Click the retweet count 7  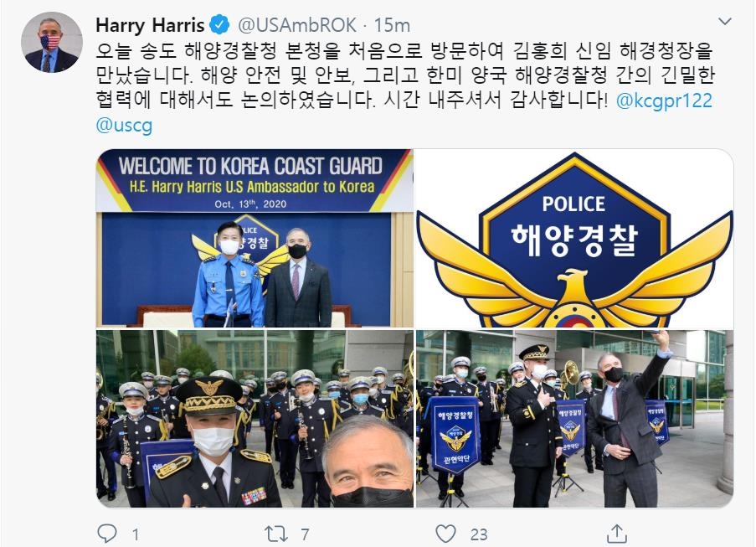tap(305, 534)
